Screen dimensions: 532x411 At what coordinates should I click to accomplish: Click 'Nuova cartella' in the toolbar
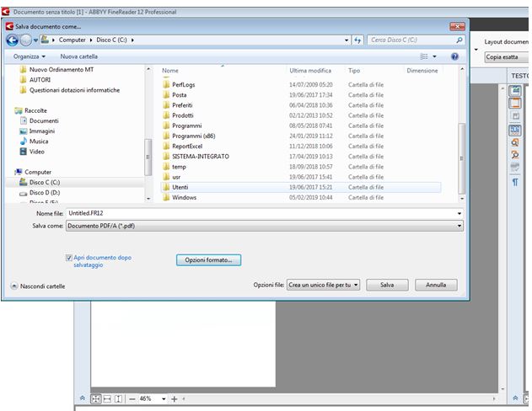tap(78, 56)
